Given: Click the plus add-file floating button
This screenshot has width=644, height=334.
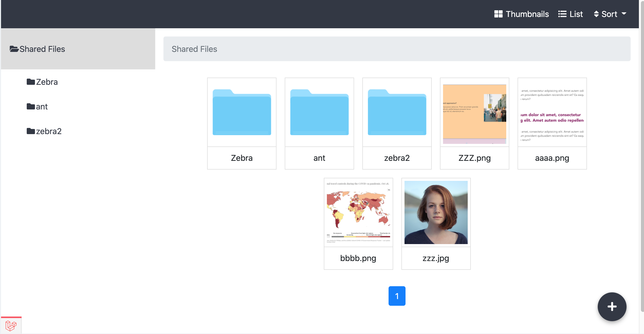Looking at the screenshot, I should click(612, 307).
